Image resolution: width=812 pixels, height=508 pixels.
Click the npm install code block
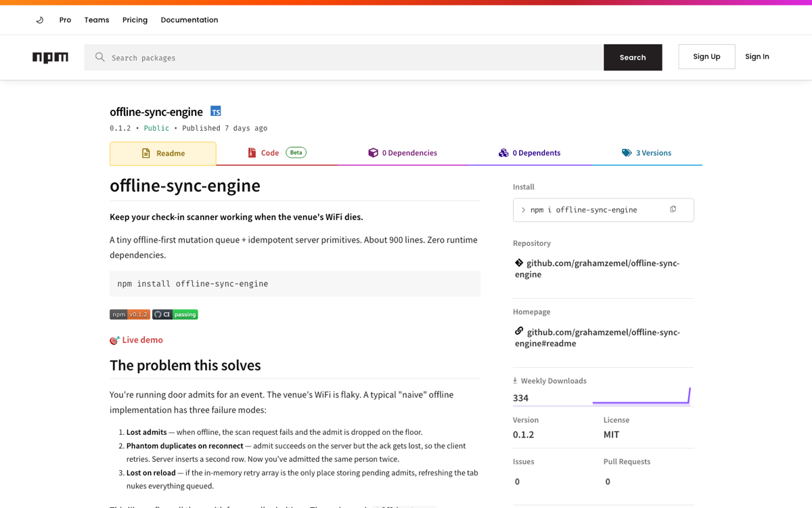(295, 284)
